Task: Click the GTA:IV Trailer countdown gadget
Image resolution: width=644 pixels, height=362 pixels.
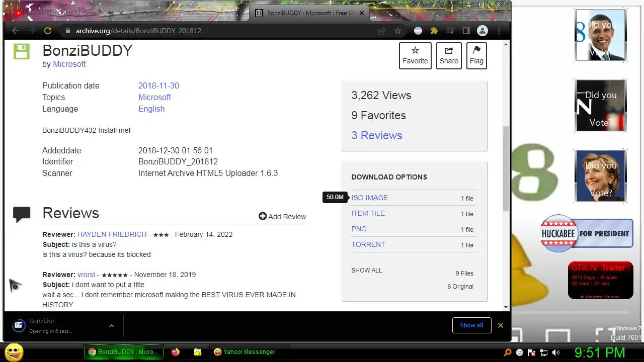Action: point(600,281)
